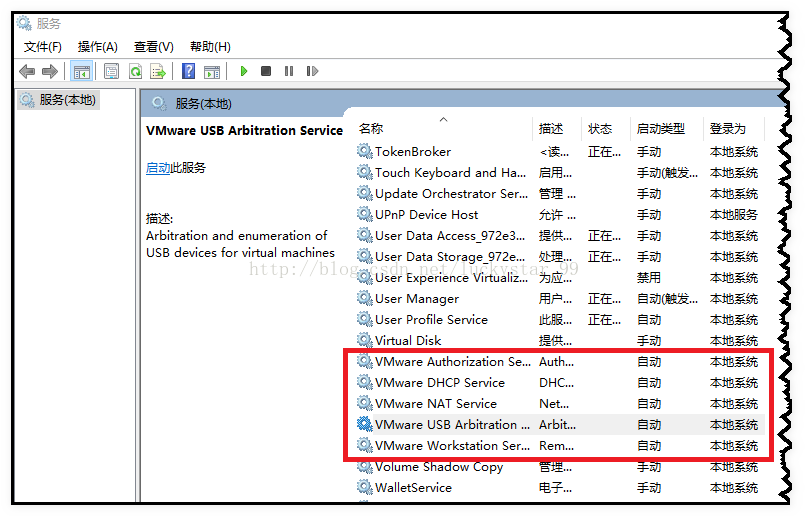This screenshot has height=516, width=809.
Task: Select the VMware DHCP Service row
Action: (x=439, y=383)
